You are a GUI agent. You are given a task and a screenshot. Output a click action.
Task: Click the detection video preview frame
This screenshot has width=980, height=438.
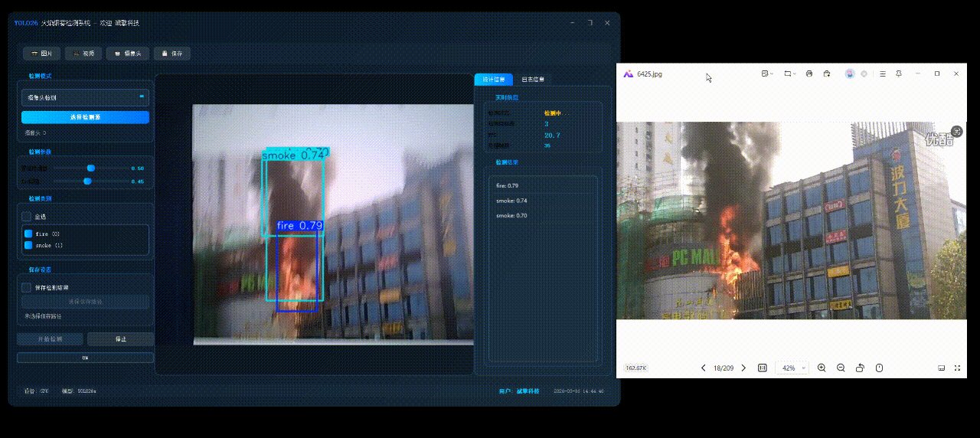(x=334, y=224)
